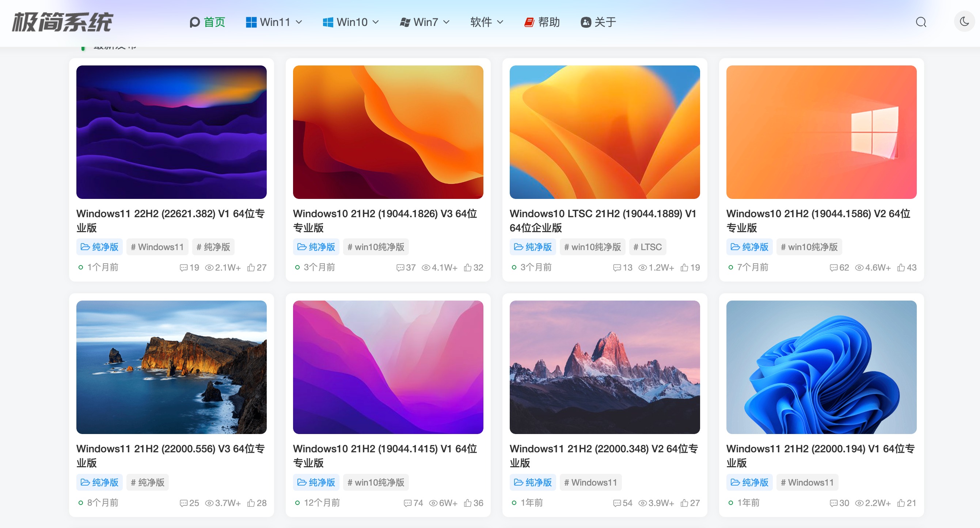Viewport: 980px width, 528px height.
Task: Click 纯净版 category on 19044.1586 card
Action: click(749, 247)
